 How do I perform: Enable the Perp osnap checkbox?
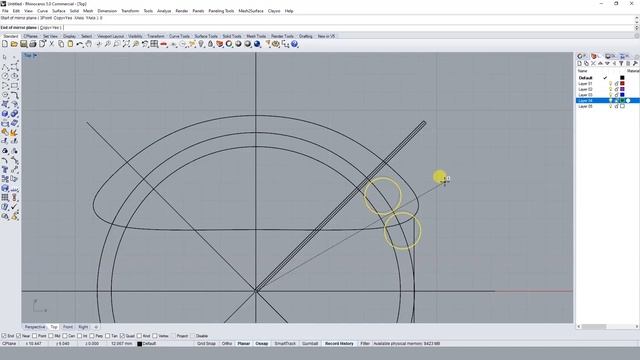click(x=91, y=336)
